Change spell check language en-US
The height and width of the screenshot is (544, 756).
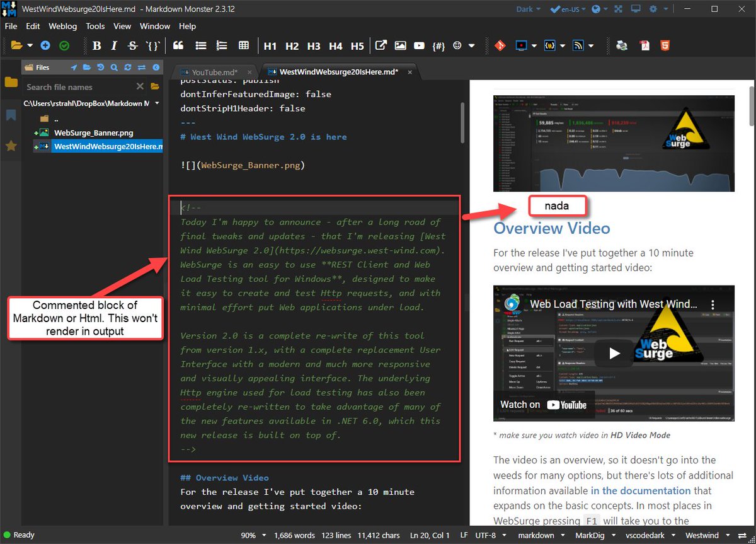tap(568, 9)
